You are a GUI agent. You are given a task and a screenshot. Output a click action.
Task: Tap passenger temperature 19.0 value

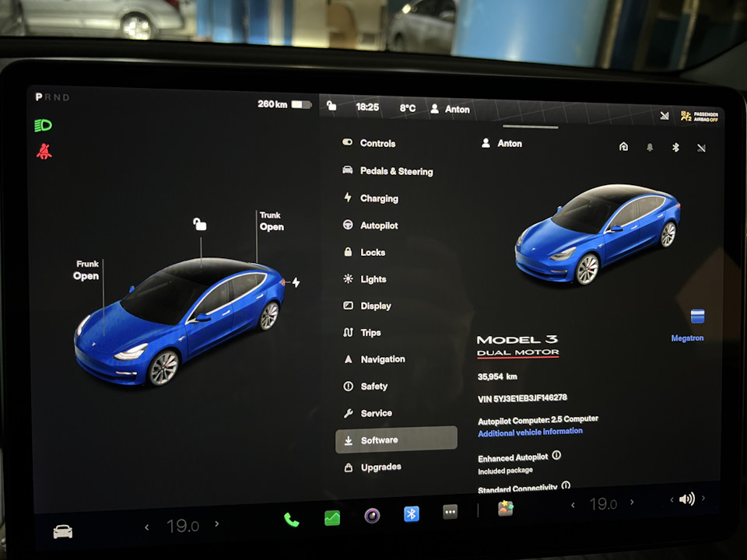point(603,504)
